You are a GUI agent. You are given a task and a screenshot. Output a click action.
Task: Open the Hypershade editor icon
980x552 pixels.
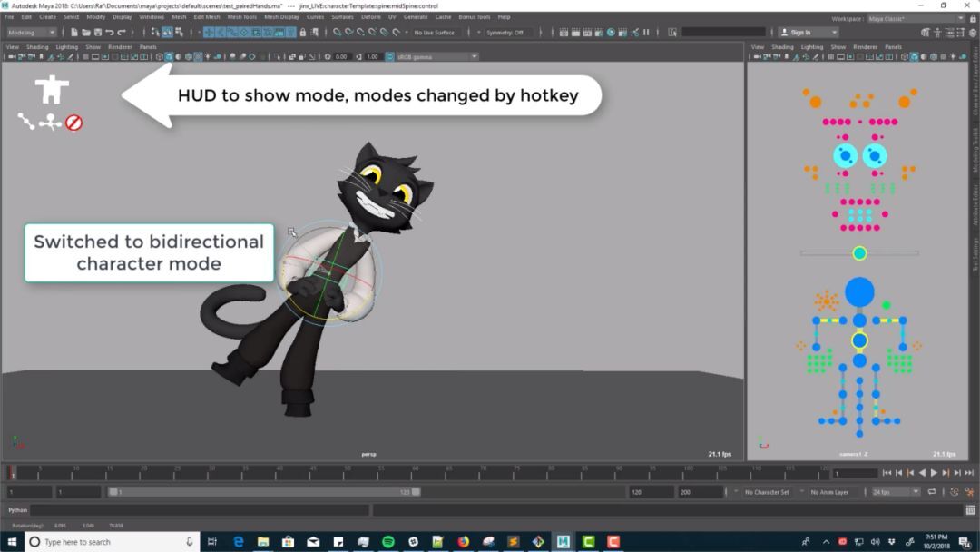(612, 32)
